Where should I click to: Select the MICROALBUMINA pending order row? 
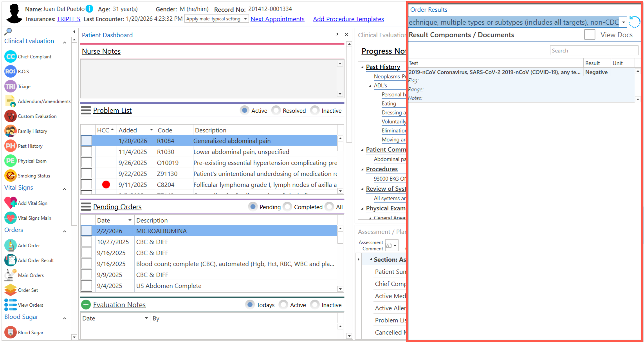point(161,231)
